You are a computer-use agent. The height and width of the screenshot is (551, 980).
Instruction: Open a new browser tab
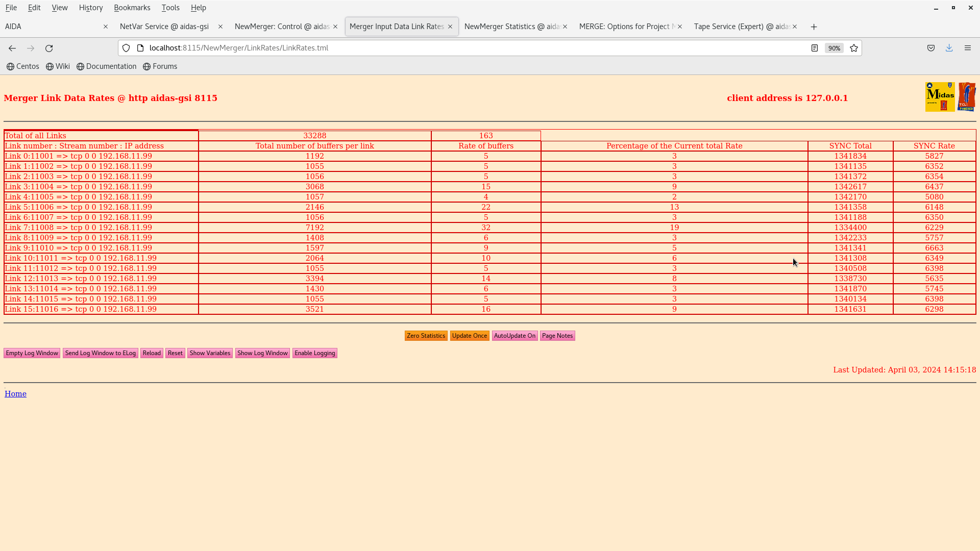814,27
